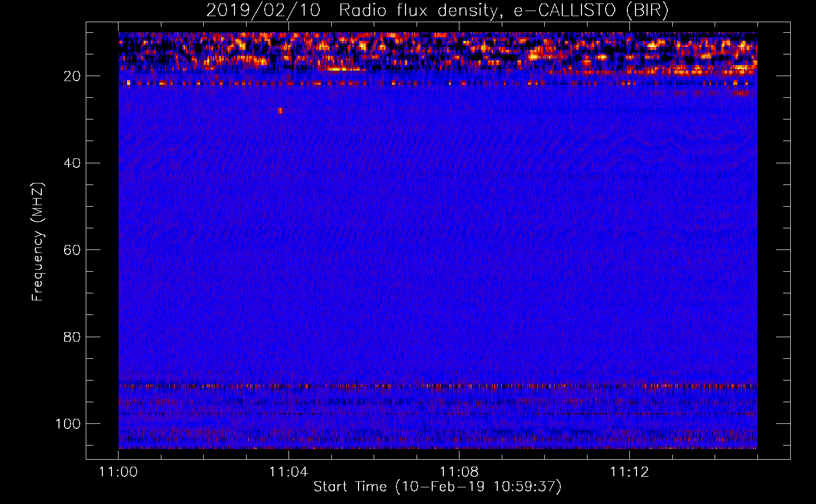
Task: Click the "40" frequency tick label
Action: click(72, 163)
